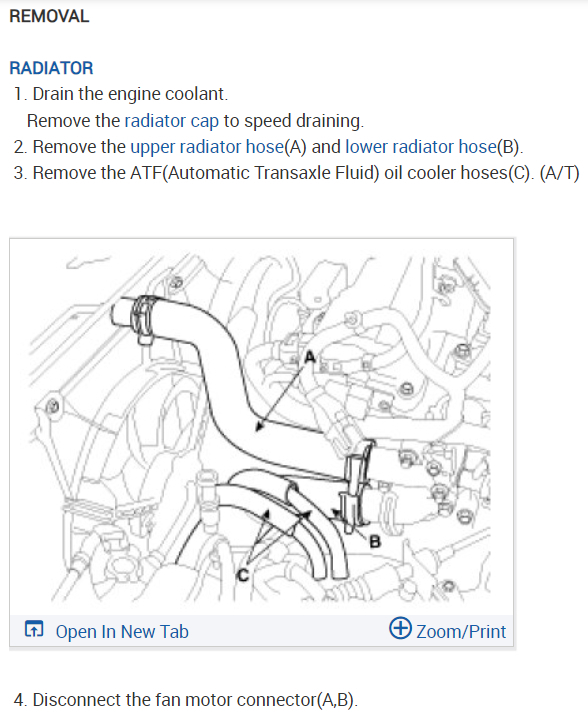Click the blue RADIATOR section heading
The image size is (588, 713).
coord(51,68)
